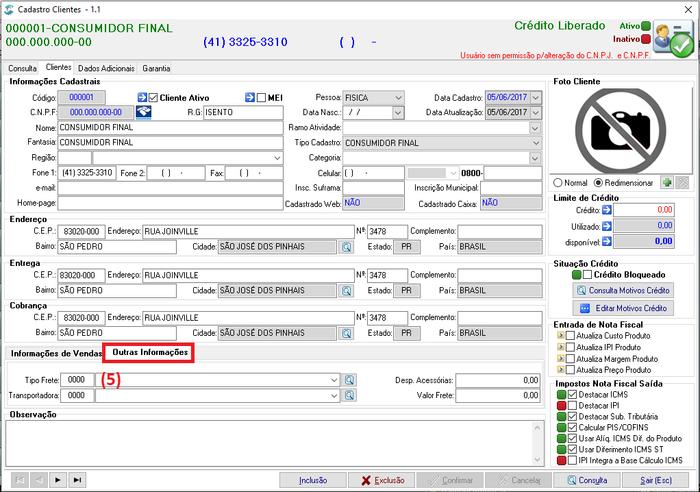Toggle the Cliente Ativo checkbox
Screen dimensions: 700x492
click(153, 98)
